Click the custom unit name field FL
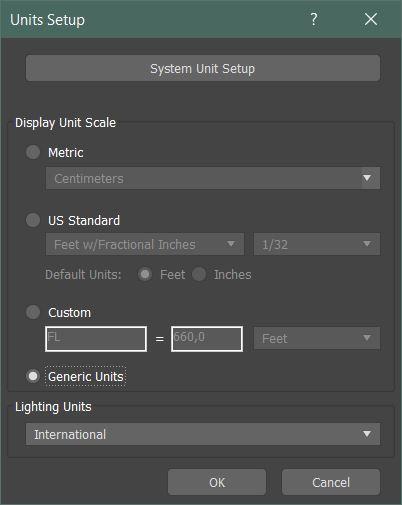This screenshot has width=402, height=505. [96, 339]
